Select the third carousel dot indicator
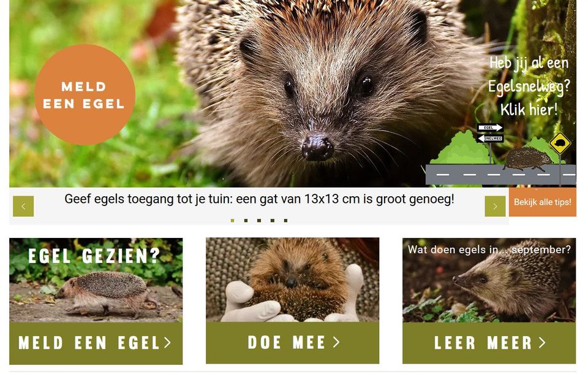The width and height of the screenshot is (588, 374). pyautogui.click(x=259, y=221)
